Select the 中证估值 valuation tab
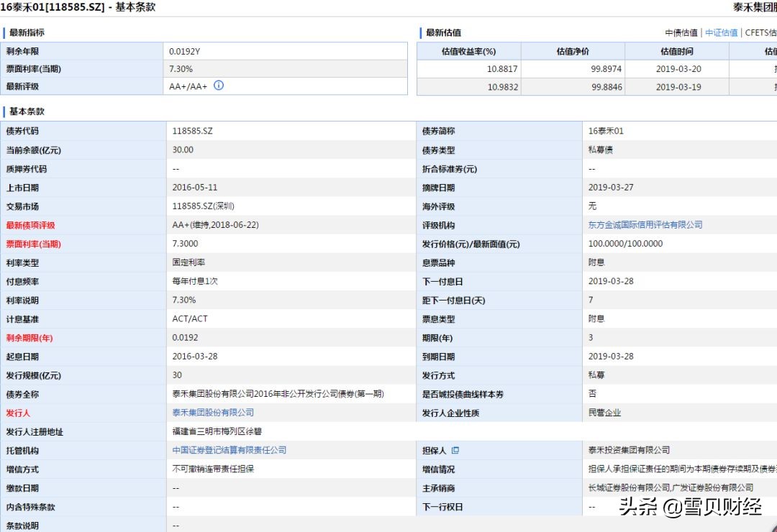The image size is (777, 532). click(721, 32)
